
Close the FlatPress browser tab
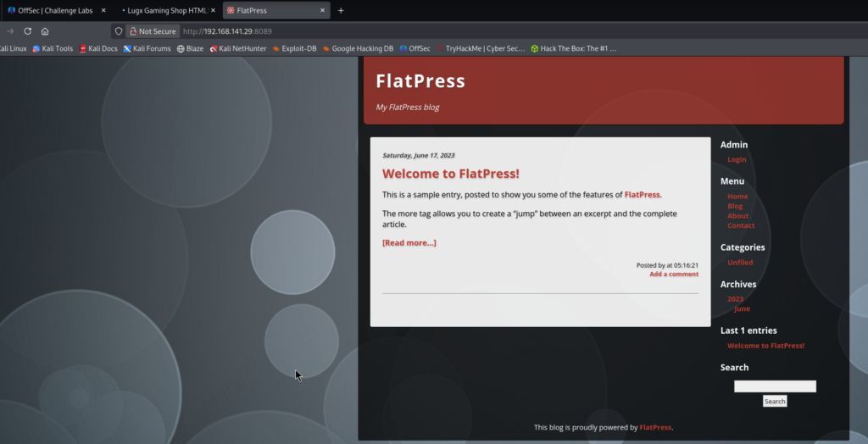pyautogui.click(x=322, y=11)
